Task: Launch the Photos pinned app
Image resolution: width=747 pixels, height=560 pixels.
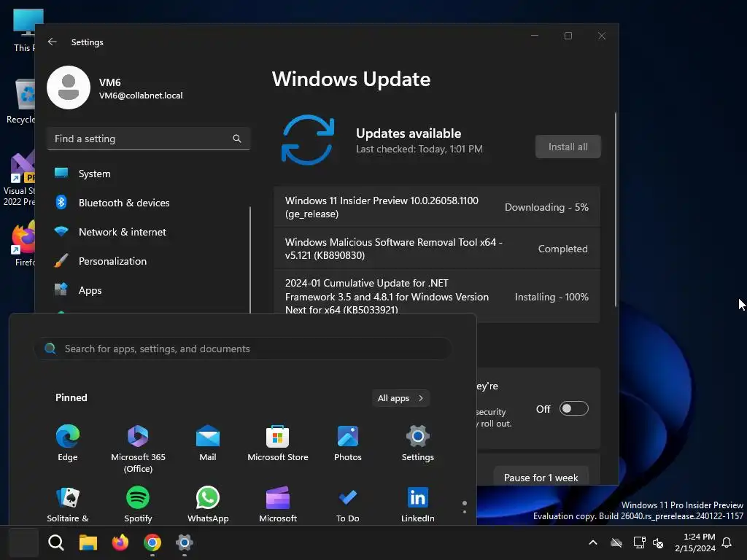Action: pyautogui.click(x=348, y=443)
